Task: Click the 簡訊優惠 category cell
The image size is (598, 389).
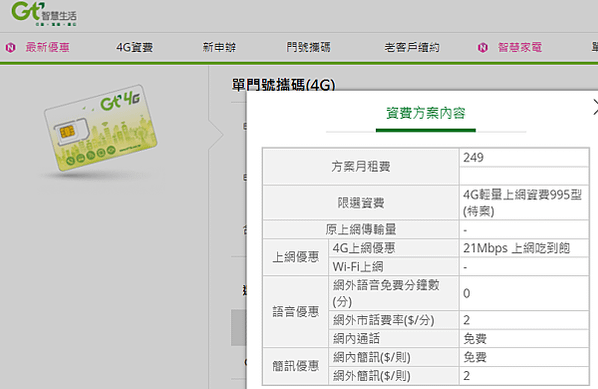Action: point(296,366)
